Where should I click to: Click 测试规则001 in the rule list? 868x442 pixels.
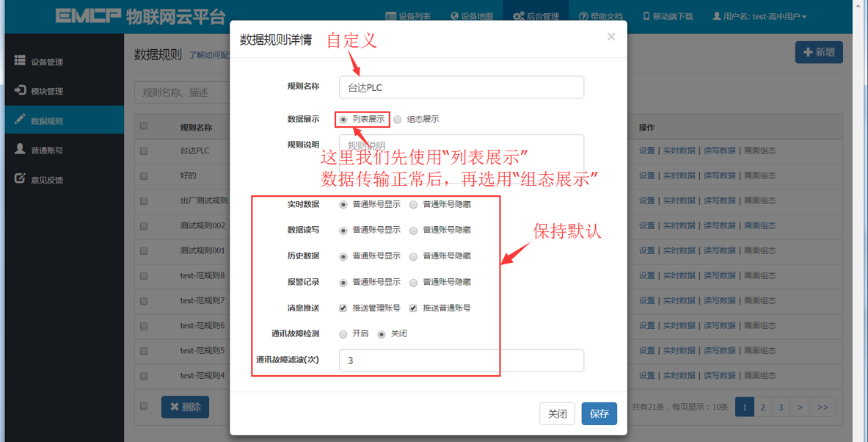point(203,250)
